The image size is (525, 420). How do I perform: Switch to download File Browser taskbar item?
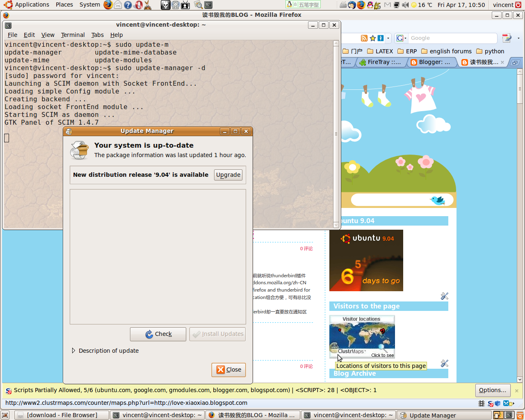pyautogui.click(x=62, y=415)
